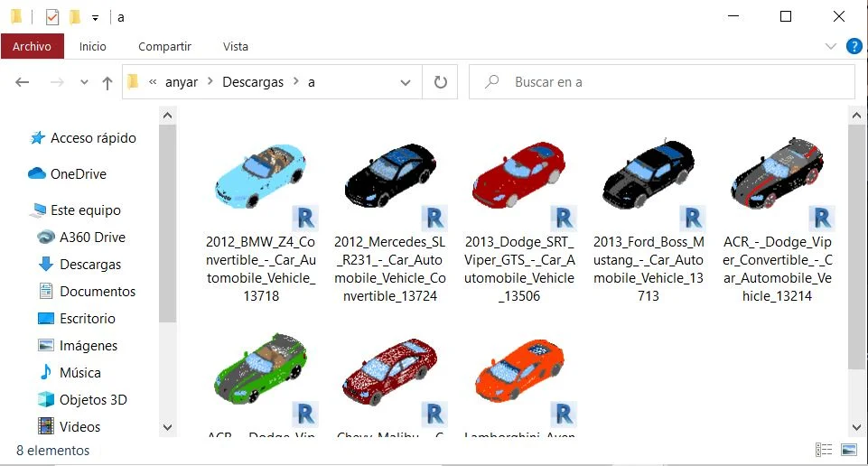Screen dimensions: 868x466
Task: Select the orange Lamborghini car thumbnail
Action: click(518, 370)
